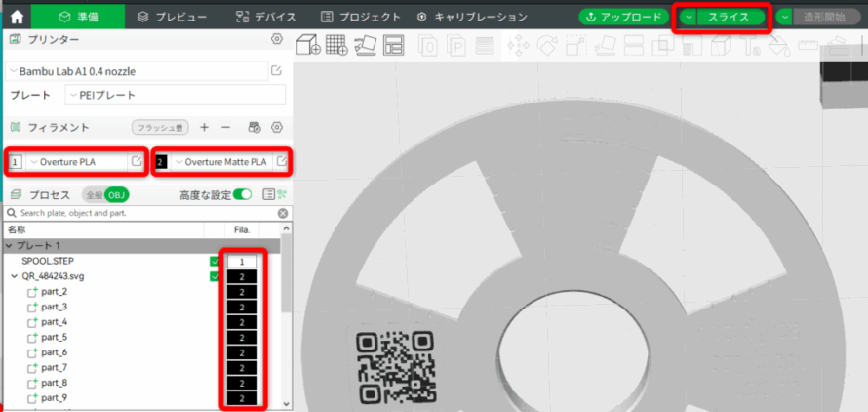
Task: Select part_5 in the object list
Action: coord(55,337)
